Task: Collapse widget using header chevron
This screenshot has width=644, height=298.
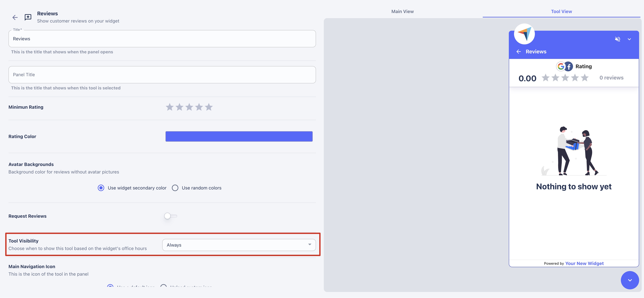Action: click(629, 39)
